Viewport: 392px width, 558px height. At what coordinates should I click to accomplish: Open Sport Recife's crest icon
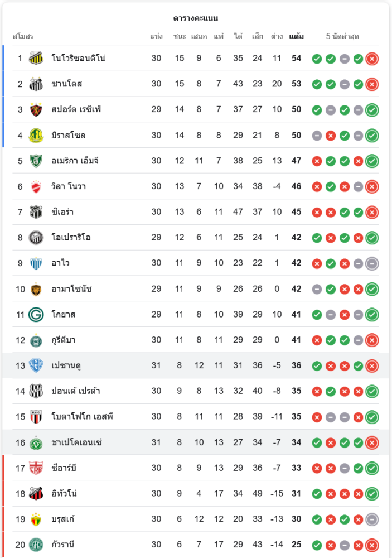(36, 109)
